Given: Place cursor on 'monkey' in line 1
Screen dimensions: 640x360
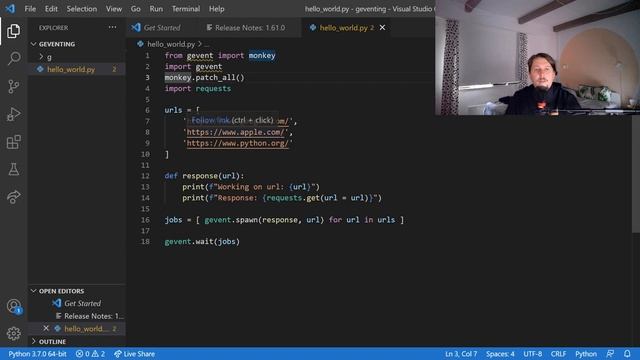Looking at the screenshot, I should [x=262, y=56].
